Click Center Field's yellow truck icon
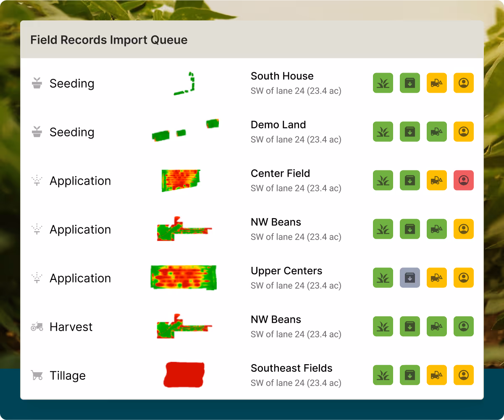 pos(437,180)
